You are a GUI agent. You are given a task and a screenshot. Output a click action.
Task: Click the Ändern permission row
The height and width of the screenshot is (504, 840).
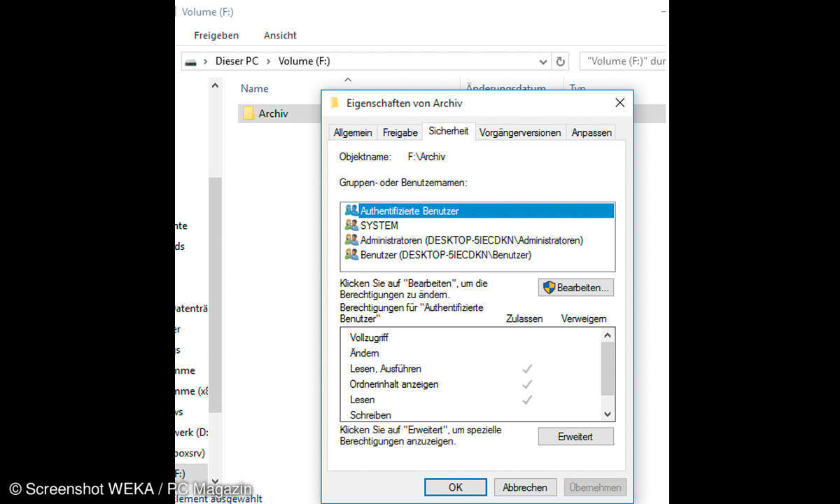pyautogui.click(x=471, y=353)
